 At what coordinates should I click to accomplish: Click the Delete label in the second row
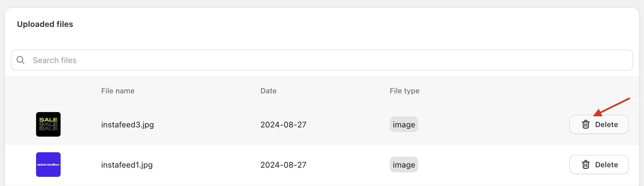[606, 165]
